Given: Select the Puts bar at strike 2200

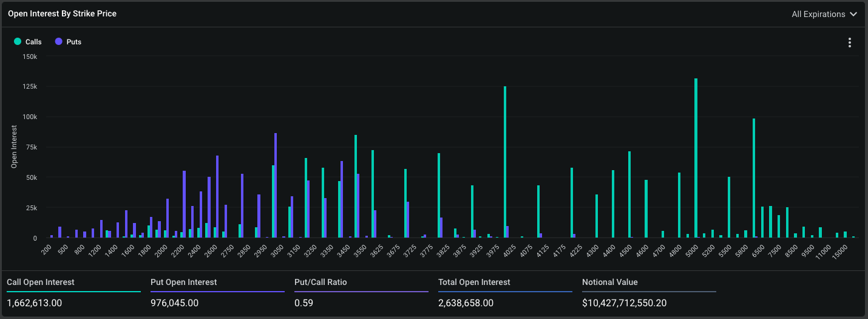Looking at the screenshot, I should coord(184,204).
